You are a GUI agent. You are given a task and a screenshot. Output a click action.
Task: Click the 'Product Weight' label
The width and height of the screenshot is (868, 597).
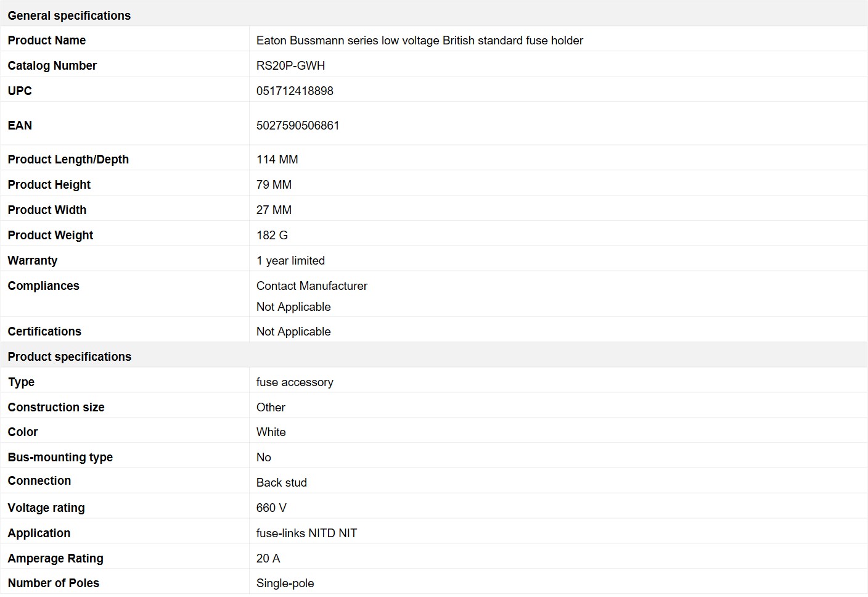(51, 235)
